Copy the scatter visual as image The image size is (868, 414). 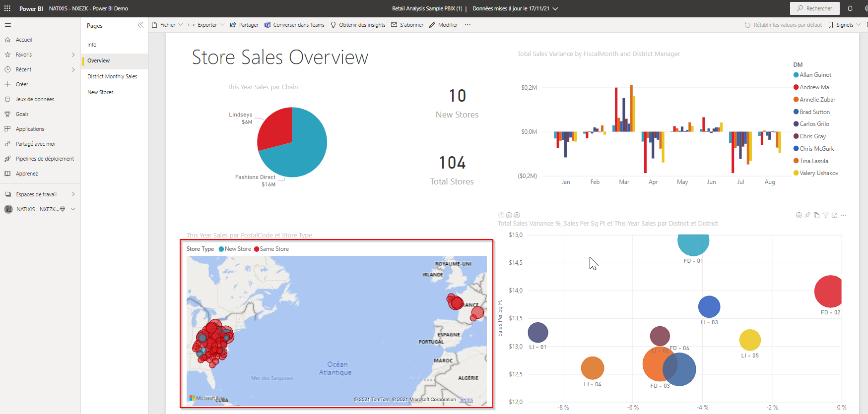817,215
